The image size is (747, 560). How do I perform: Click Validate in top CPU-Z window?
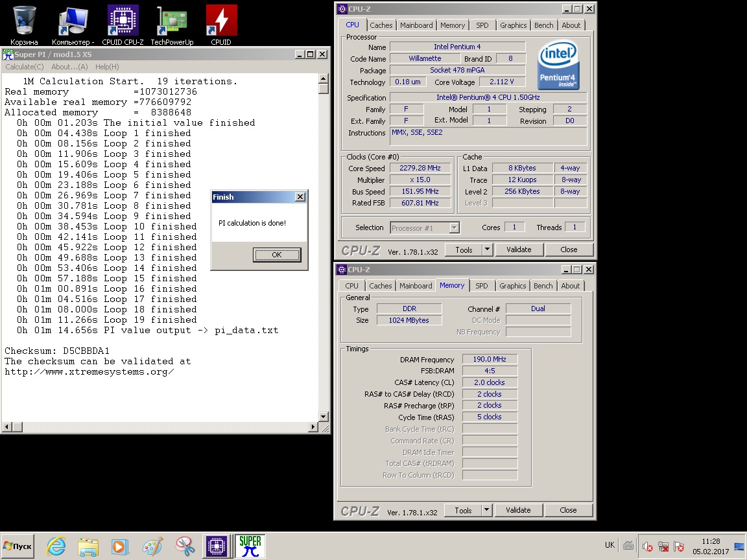pos(519,250)
